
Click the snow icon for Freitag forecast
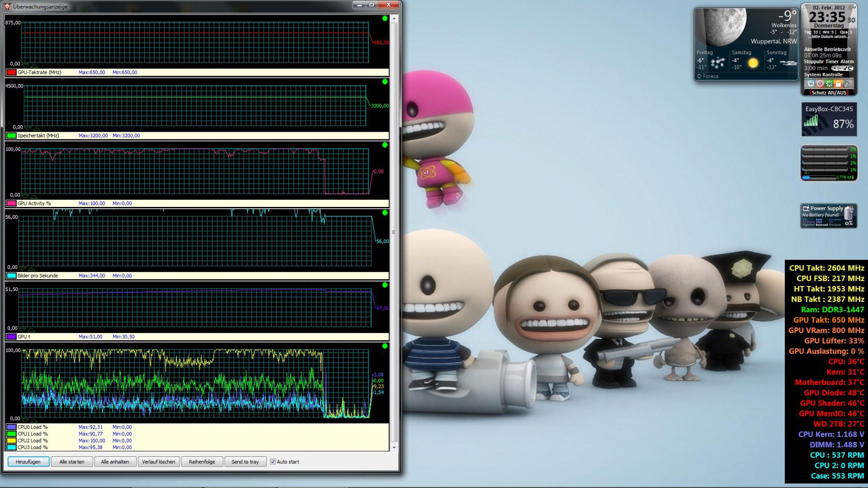point(717,63)
